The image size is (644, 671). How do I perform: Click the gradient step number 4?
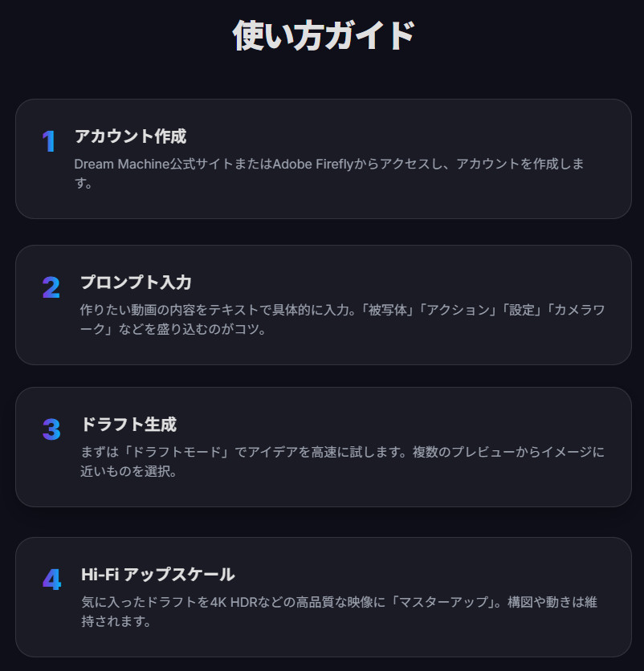point(51,579)
